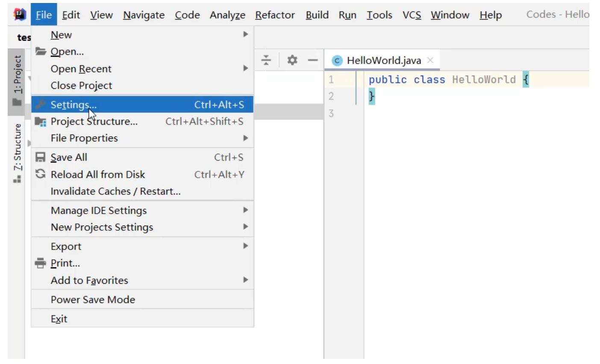Click line 3 in the code editor
Image resolution: width=600 pixels, height=364 pixels.
[x=427, y=114]
